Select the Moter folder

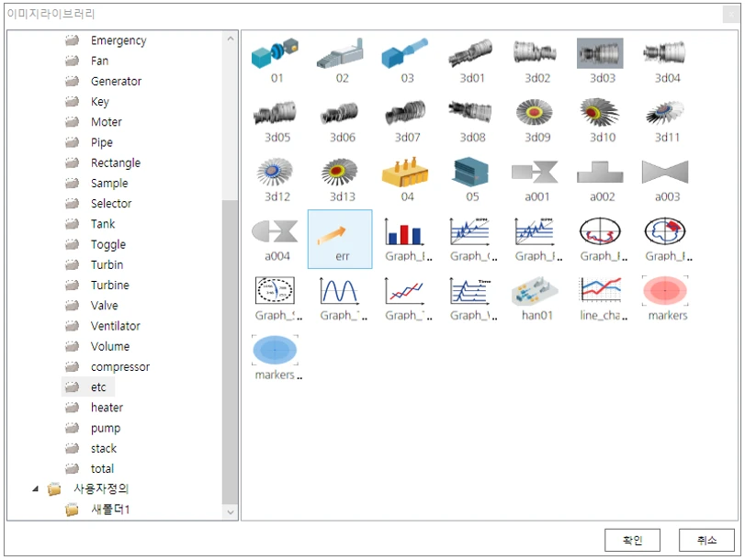tap(107, 122)
